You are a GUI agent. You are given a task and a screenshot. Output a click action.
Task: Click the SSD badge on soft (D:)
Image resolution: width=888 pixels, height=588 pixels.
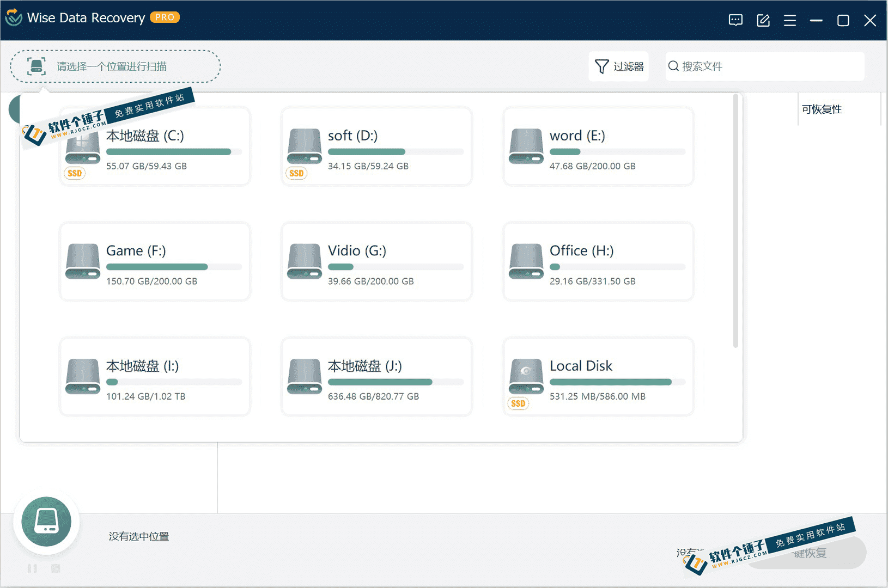(296, 173)
